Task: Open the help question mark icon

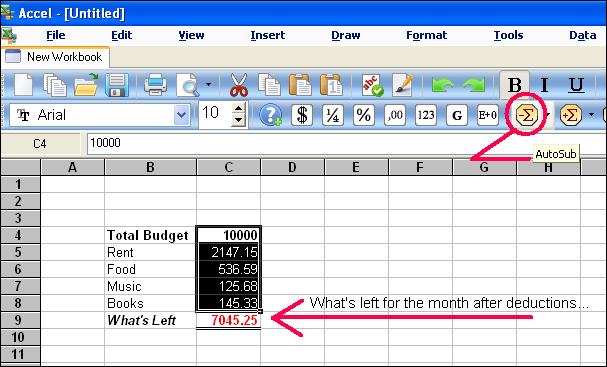Action: click(x=271, y=115)
